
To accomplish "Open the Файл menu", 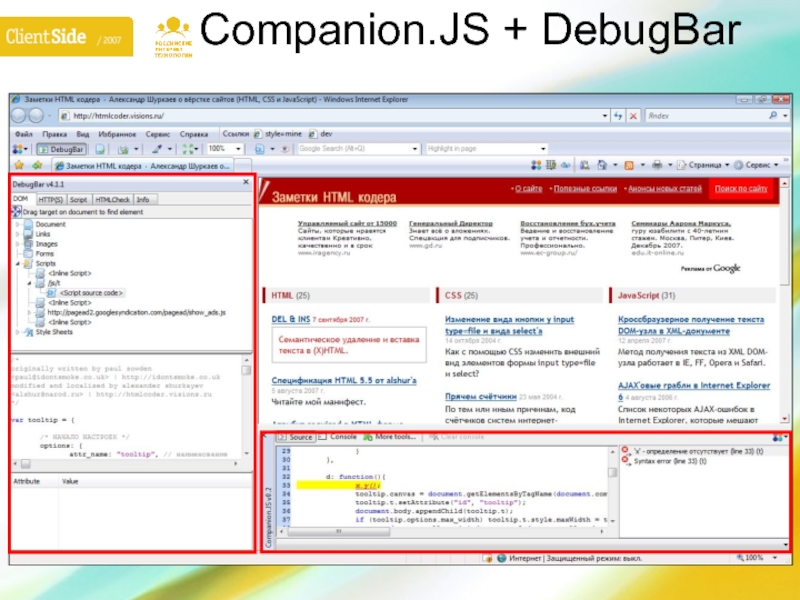I will point(23,134).
